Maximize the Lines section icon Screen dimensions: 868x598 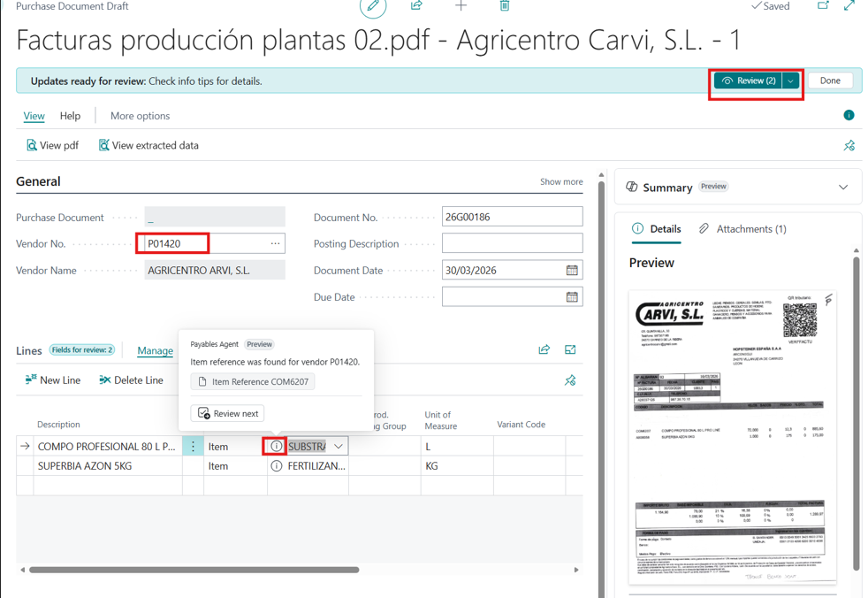pos(570,349)
